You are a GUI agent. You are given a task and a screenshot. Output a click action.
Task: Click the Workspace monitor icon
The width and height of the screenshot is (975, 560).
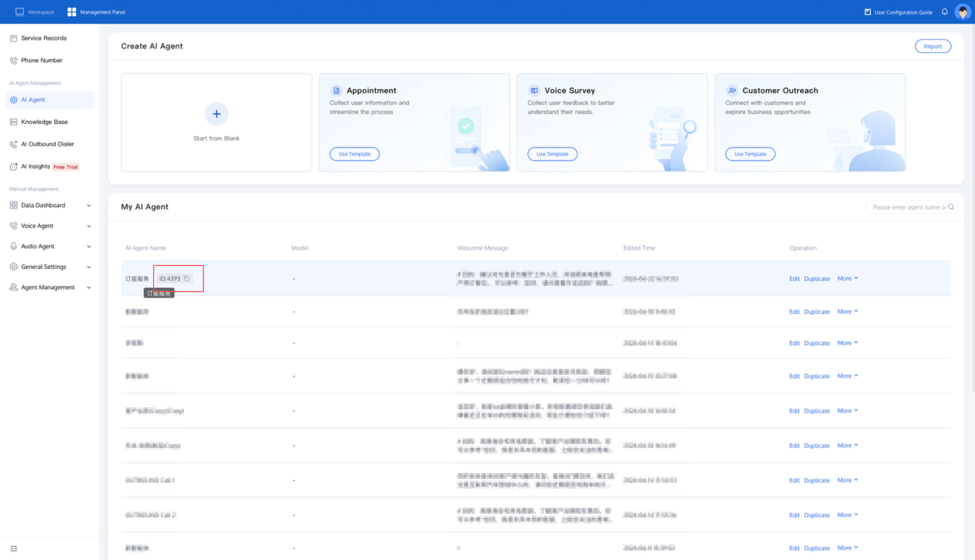(20, 12)
